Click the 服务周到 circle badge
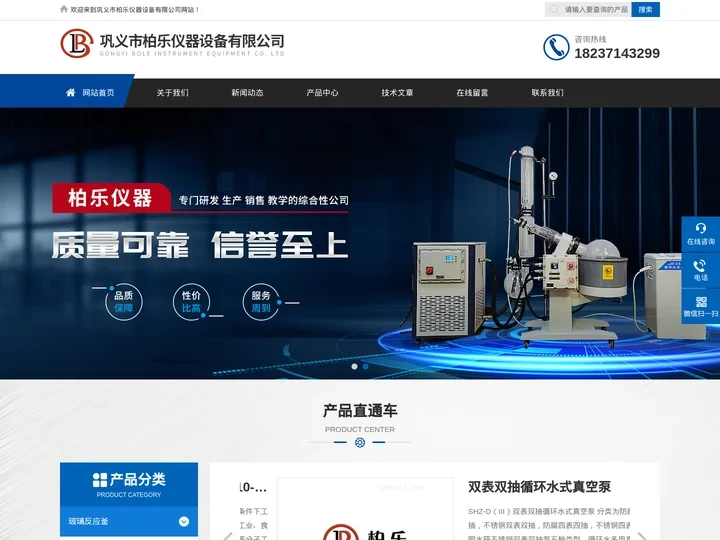Image resolution: width=720 pixels, height=540 pixels. pyautogui.click(x=261, y=302)
